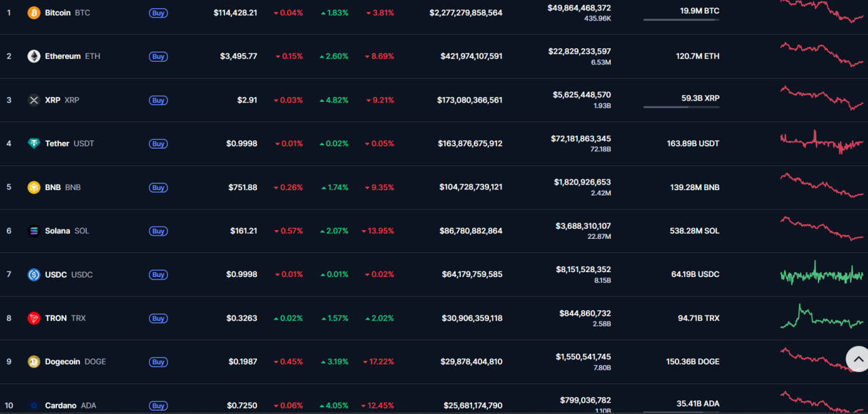868x414 pixels.
Task: Click the Solana logo icon
Action: (34, 231)
